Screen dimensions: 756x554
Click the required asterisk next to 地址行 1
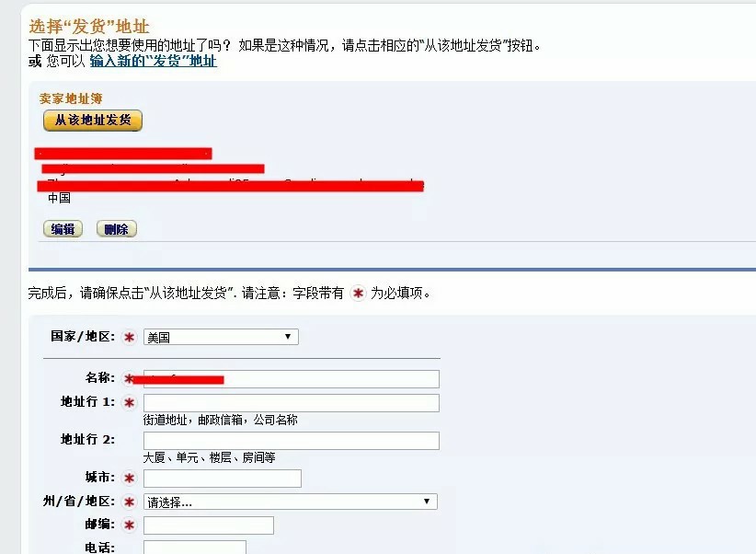pyautogui.click(x=129, y=402)
